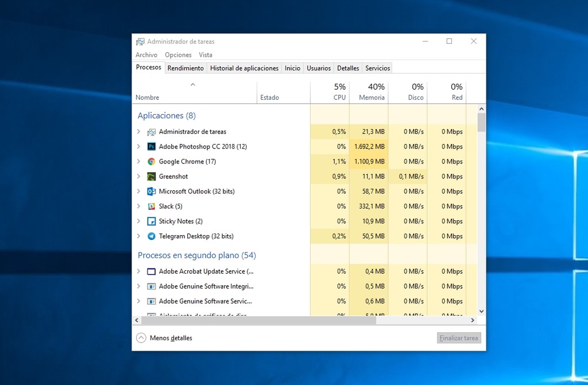Select the Greenshot app icon

tap(151, 176)
